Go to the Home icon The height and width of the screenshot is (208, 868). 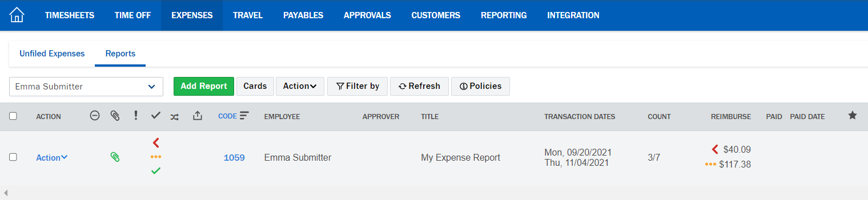17,15
